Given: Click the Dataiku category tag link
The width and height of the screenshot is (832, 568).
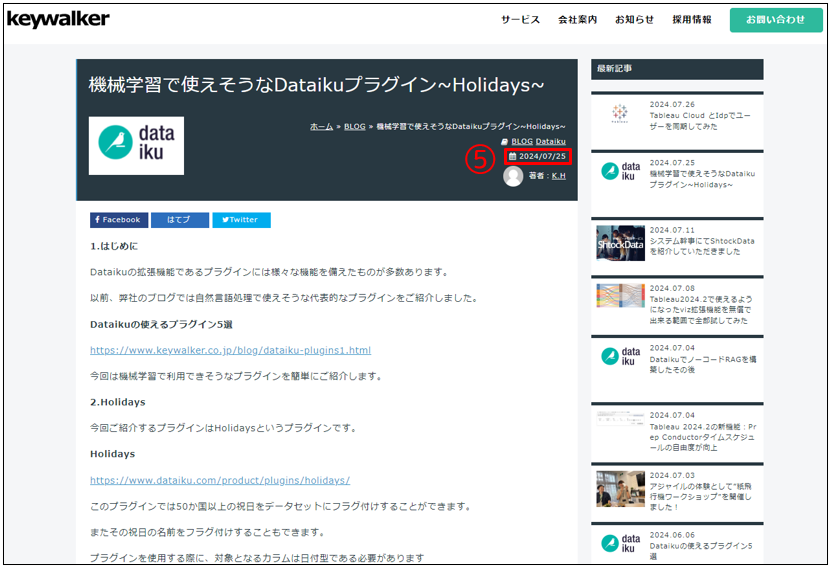Looking at the screenshot, I should [x=550, y=141].
